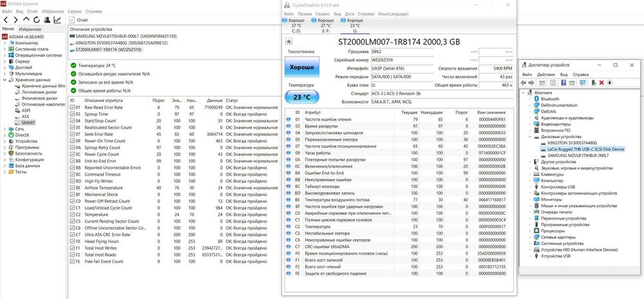The image size is (644, 299).
Task: Collapse Дисковые устройства in Device Manager
Action: click(x=531, y=136)
